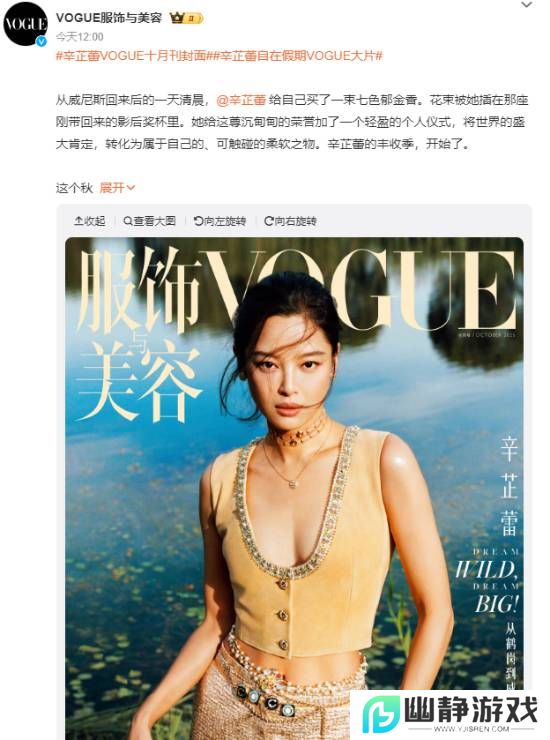Open hashtag 辛芷蕾VOGUE十月刊封面
This screenshot has width=550, height=740.
[x=131, y=56]
